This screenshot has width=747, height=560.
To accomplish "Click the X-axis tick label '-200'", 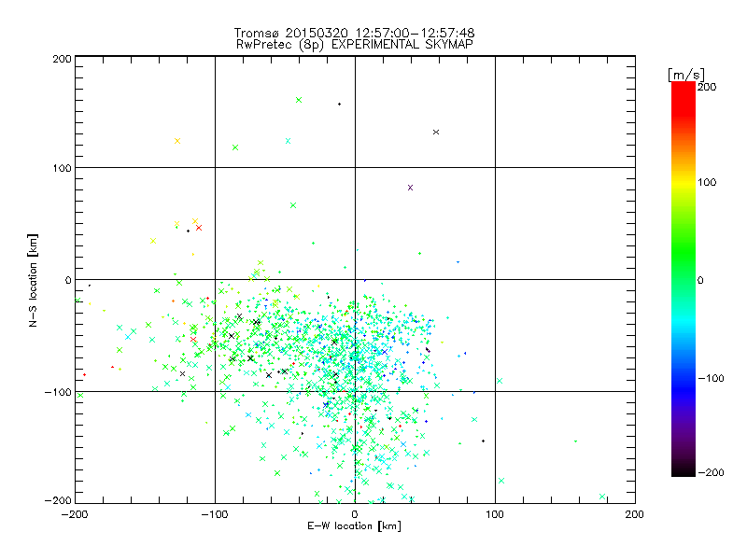I will (x=75, y=514).
